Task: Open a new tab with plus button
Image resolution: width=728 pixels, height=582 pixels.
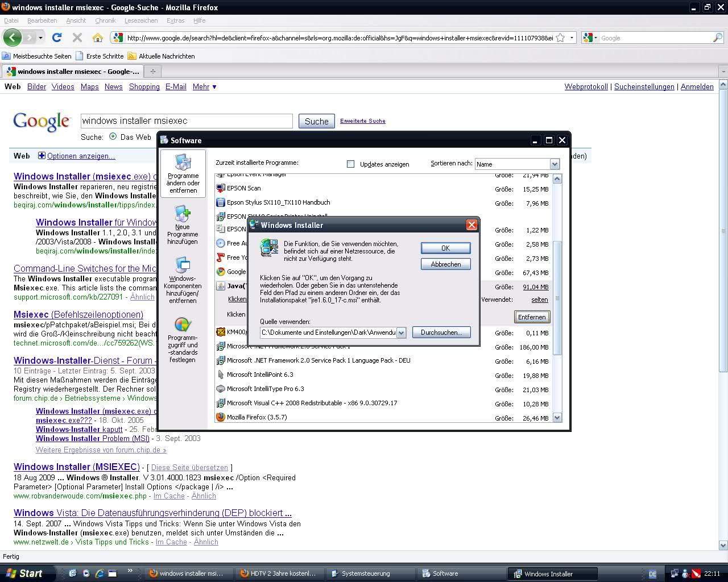Action: click(x=152, y=71)
